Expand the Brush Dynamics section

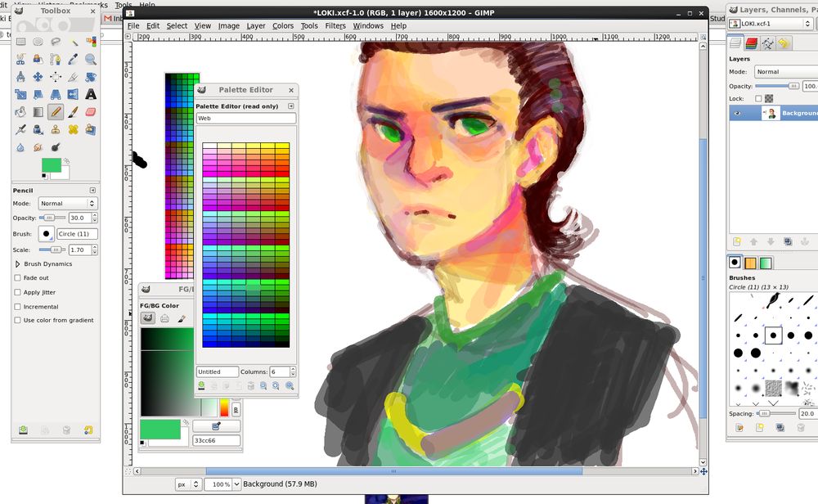coord(18,264)
